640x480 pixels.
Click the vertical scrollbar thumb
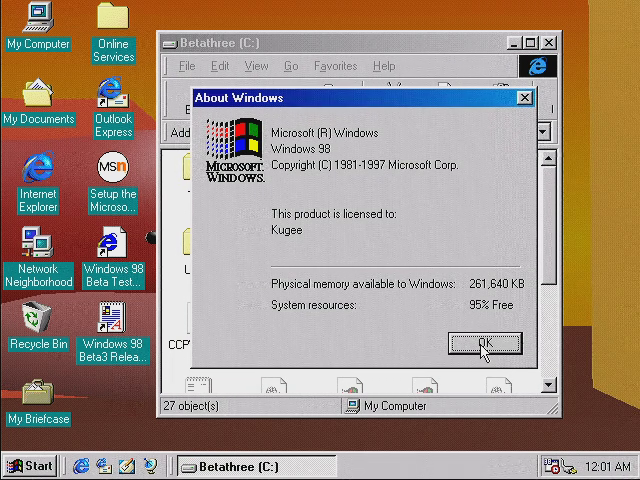[549, 225]
